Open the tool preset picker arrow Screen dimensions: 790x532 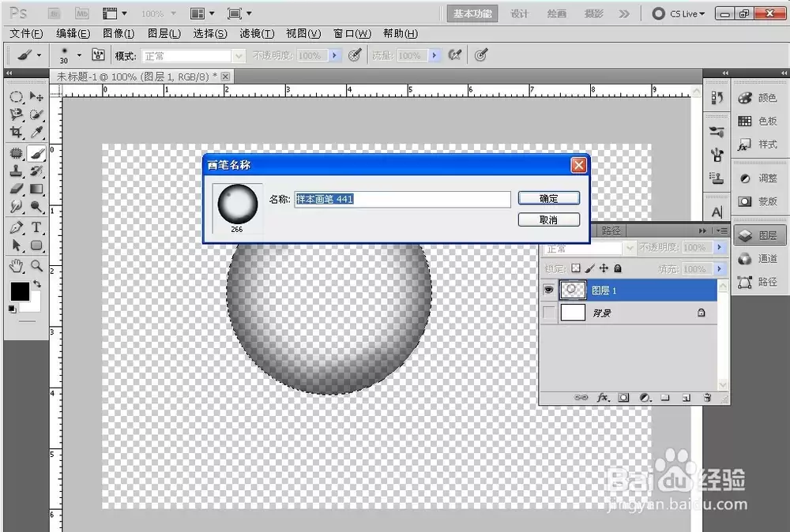point(39,55)
